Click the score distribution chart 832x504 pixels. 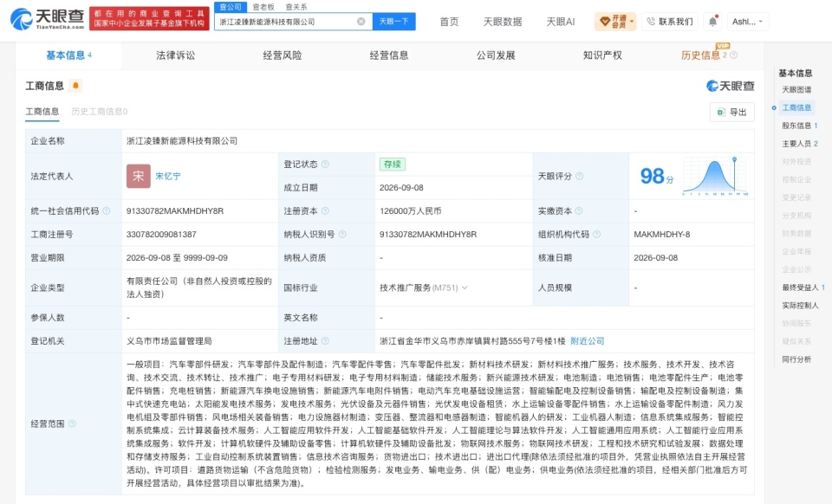(x=715, y=176)
